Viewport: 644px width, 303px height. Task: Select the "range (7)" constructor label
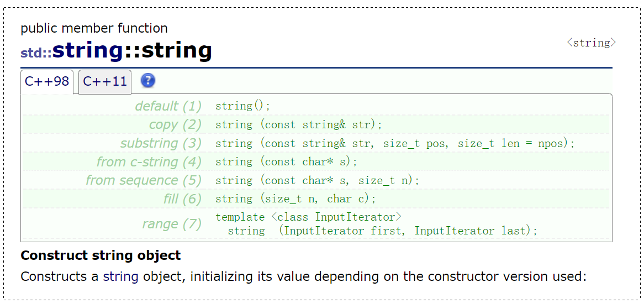point(172,224)
